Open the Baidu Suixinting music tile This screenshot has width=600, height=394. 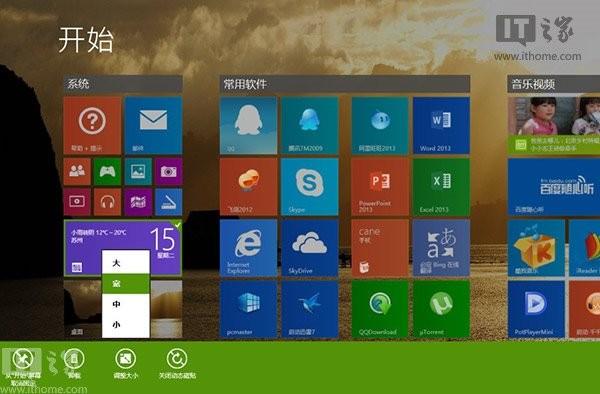tap(554, 187)
